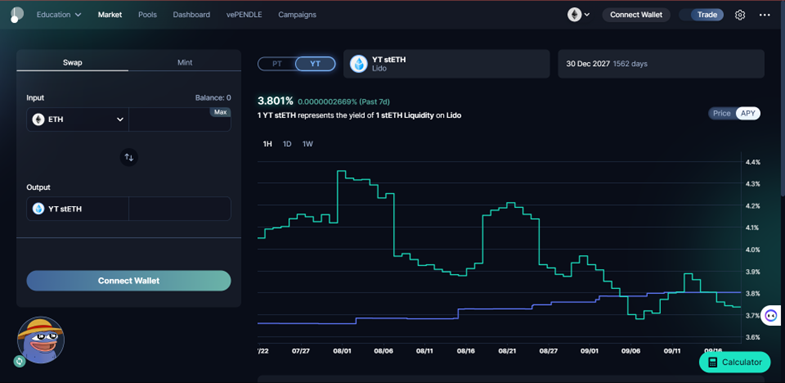Click the green refresh badge on avatar
The height and width of the screenshot is (383, 785).
point(20,361)
